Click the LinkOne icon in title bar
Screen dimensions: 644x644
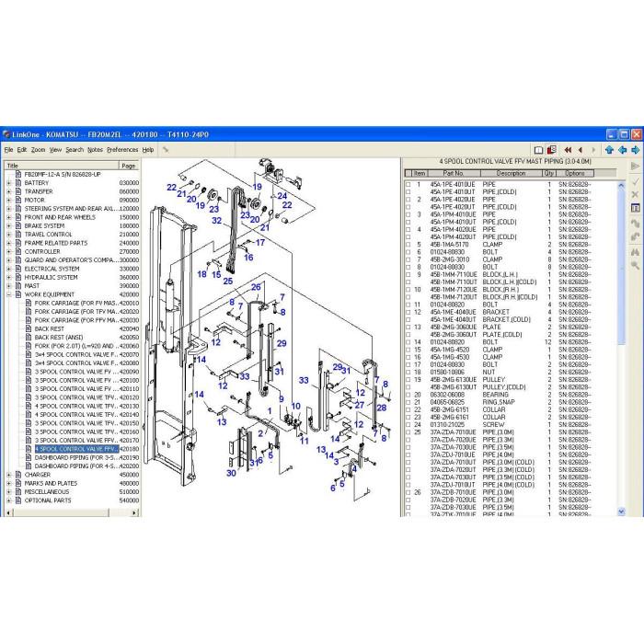click(x=6, y=134)
